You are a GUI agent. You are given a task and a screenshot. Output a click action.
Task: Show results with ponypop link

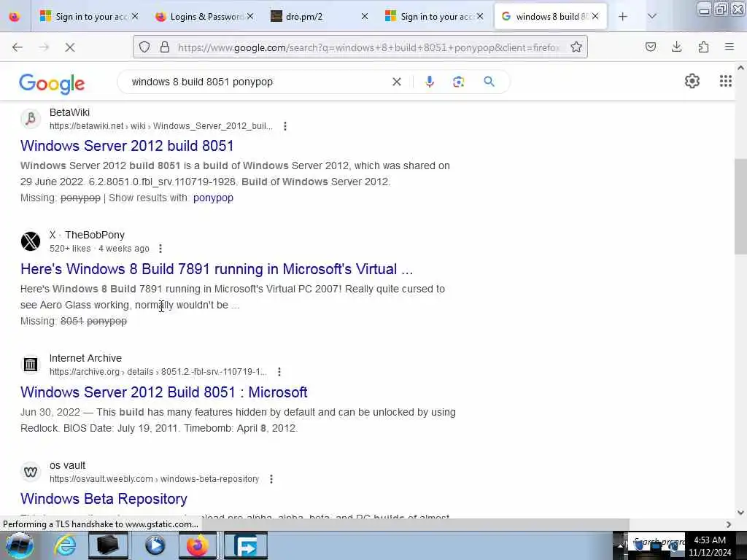213,198
